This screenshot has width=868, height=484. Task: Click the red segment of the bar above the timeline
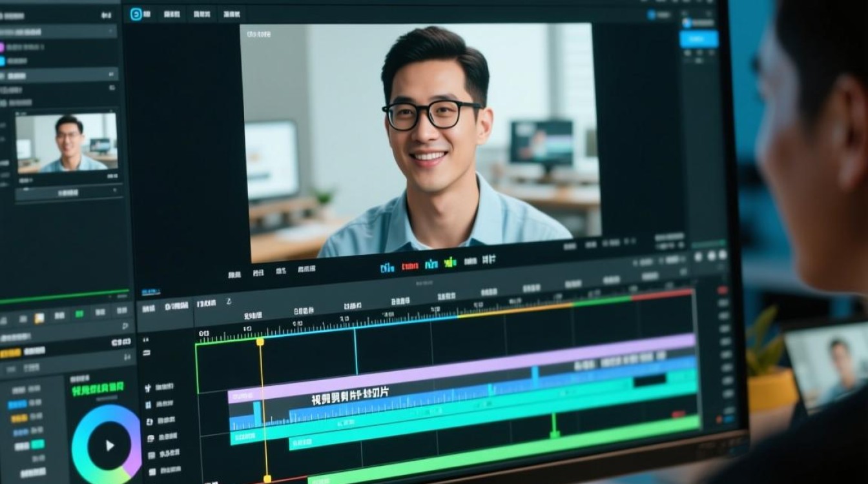pyautogui.click(x=662, y=295)
